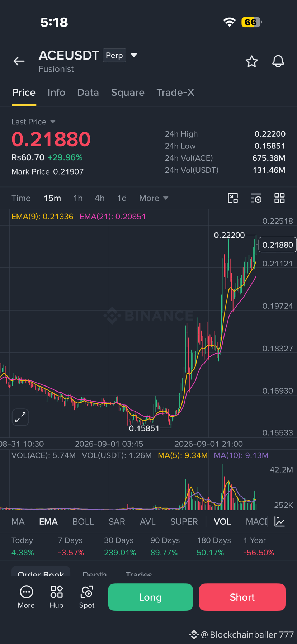Viewport: 297px width, 644px height.
Task: Toggle the BOLL indicator
Action: (x=83, y=521)
